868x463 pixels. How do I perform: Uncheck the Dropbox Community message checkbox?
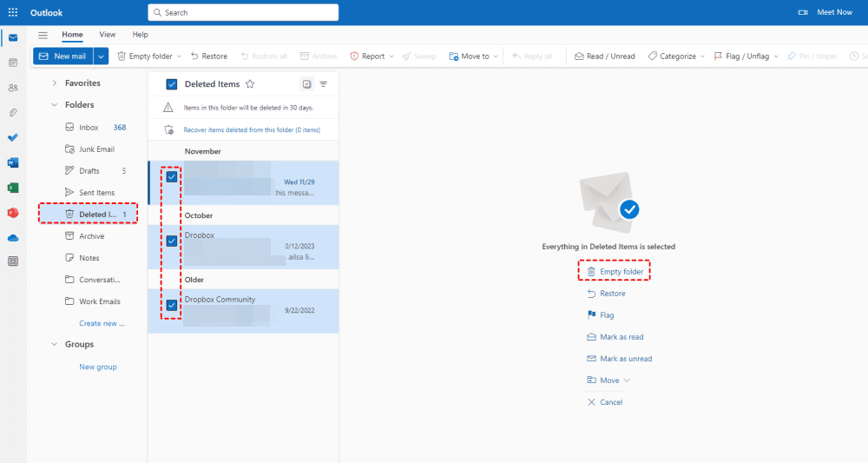[172, 305]
